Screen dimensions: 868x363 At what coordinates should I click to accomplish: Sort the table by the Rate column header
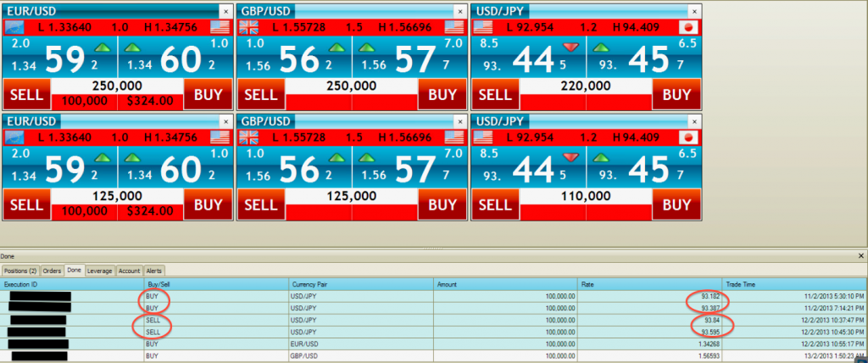pyautogui.click(x=648, y=283)
